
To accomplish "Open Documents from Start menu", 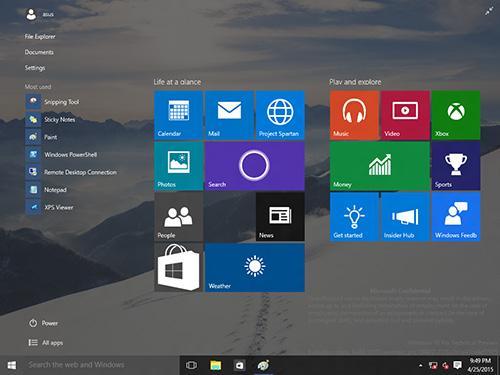I will click(39, 52).
